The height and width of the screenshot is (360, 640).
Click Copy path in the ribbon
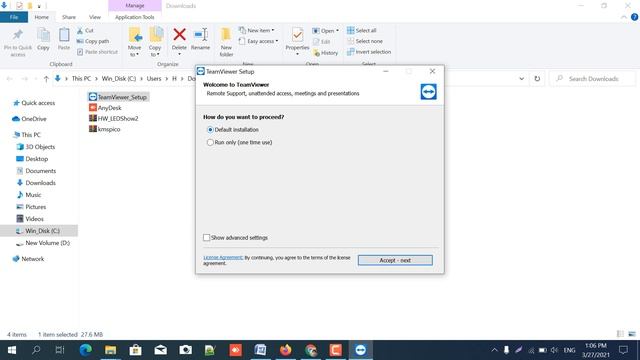(93, 41)
